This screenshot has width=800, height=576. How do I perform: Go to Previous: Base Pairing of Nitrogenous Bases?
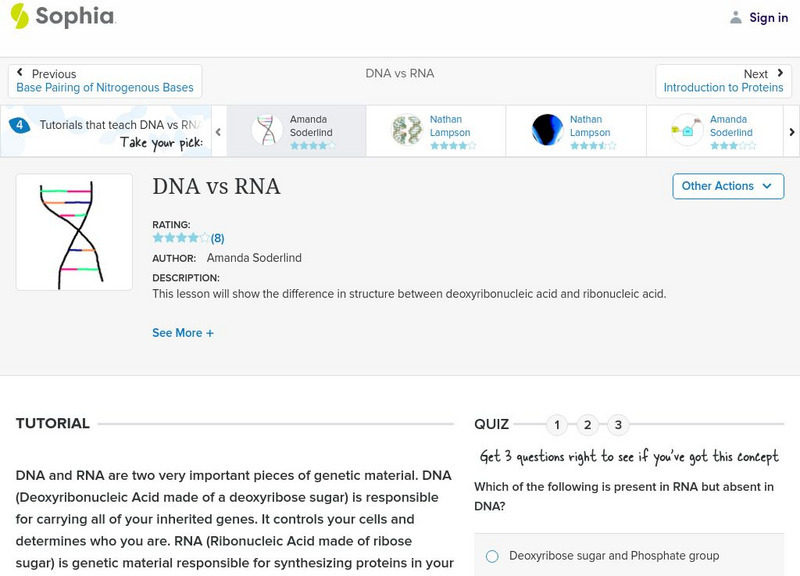(105, 81)
